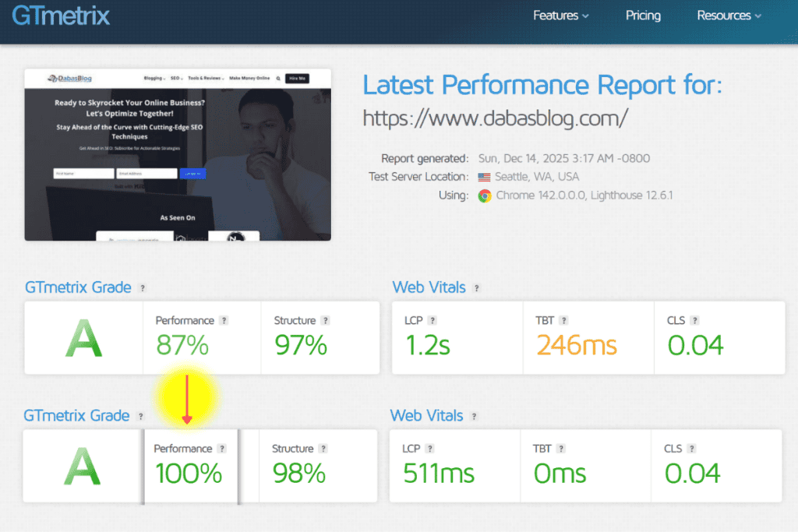Open the Features dropdown menu
The width and height of the screenshot is (798, 532).
point(561,16)
